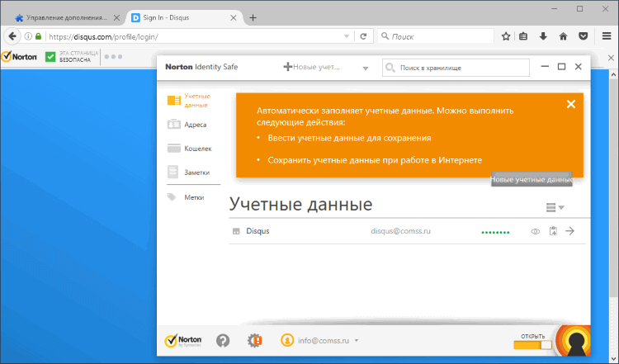Expand the address bar history dropdown
Screen dimensions: 619x364
click(x=346, y=36)
